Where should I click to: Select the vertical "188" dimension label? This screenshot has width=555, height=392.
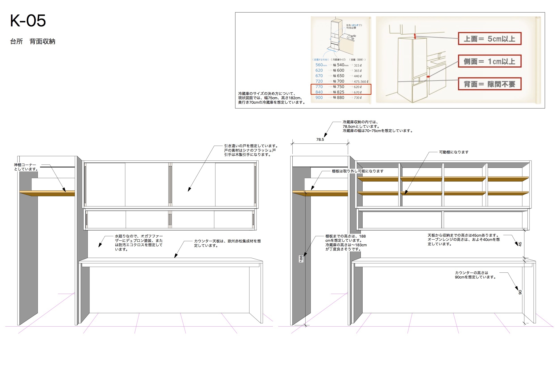(x=301, y=259)
